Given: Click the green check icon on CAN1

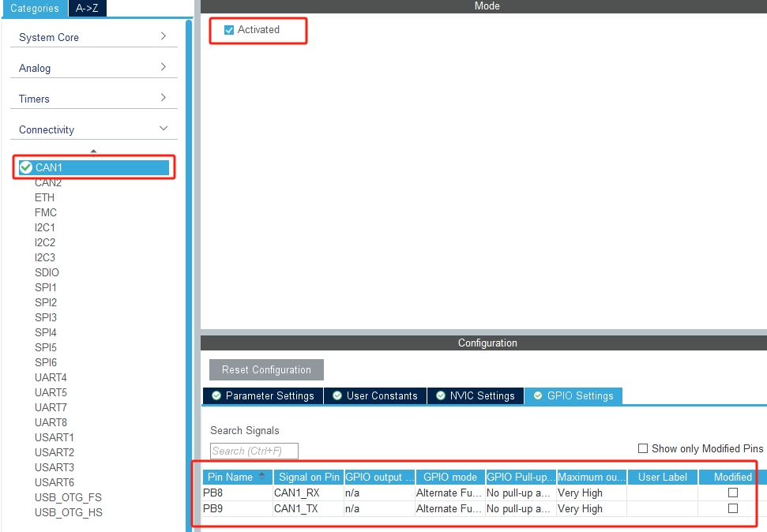Looking at the screenshot, I should tap(26, 167).
